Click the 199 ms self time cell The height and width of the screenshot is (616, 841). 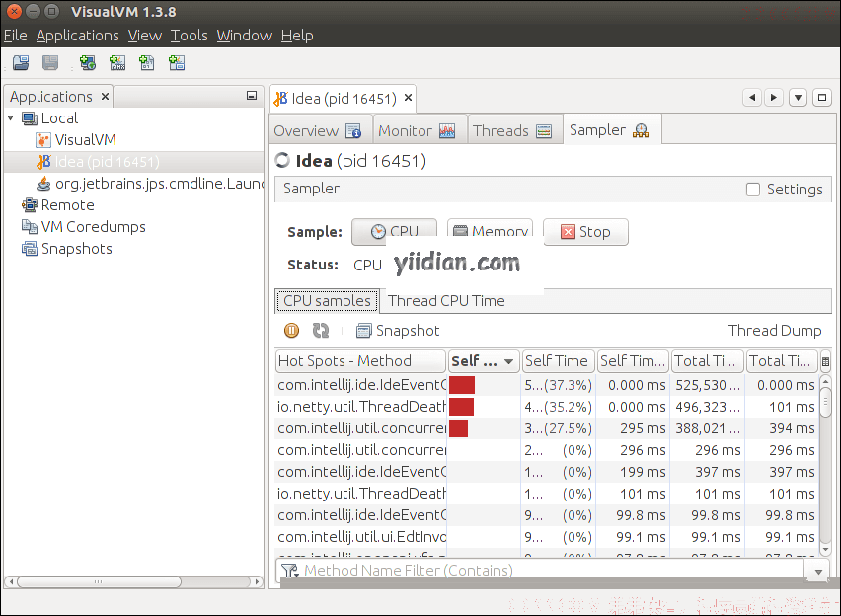pyautogui.click(x=633, y=472)
